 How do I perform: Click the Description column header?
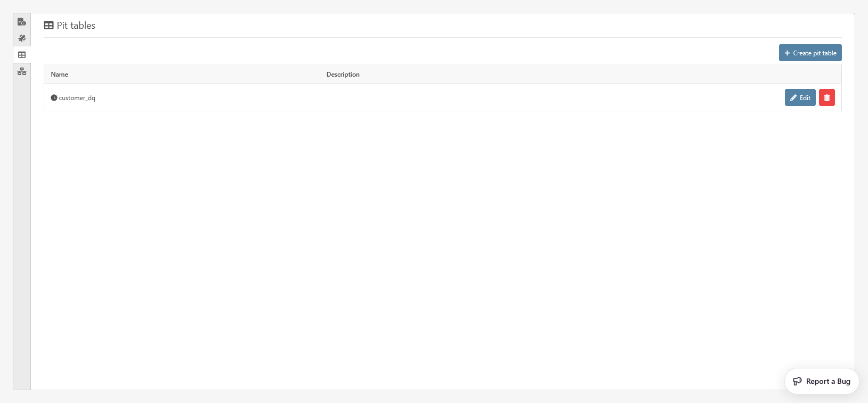pyautogui.click(x=343, y=75)
